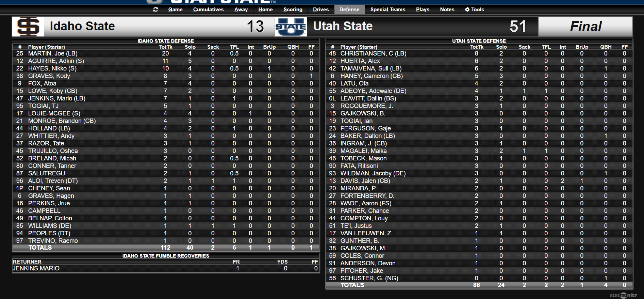Screen dimensions: 644x299
Task: Switch to the Notes tab
Action: tap(447, 10)
